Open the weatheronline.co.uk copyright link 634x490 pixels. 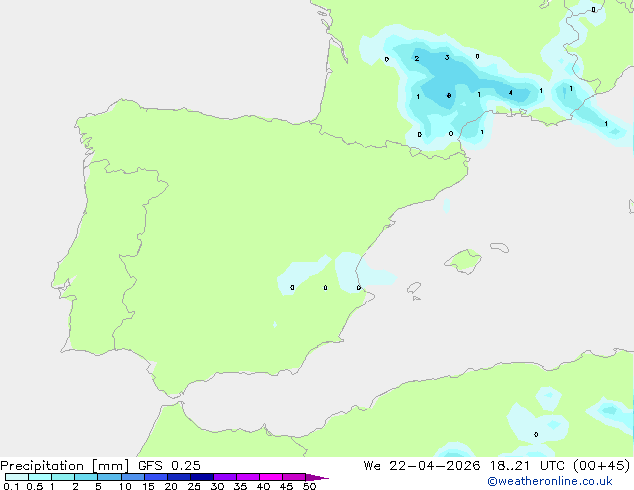[x=550, y=481]
